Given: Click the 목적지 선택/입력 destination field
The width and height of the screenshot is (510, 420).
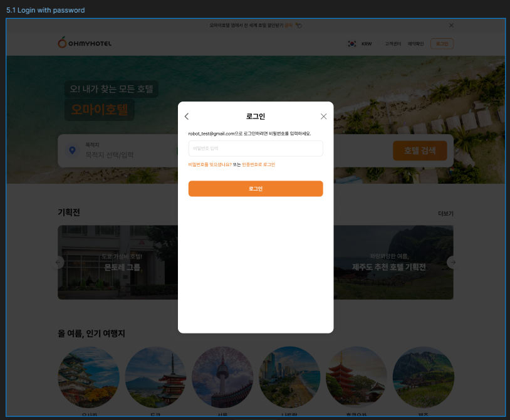Looking at the screenshot, I should point(109,155).
